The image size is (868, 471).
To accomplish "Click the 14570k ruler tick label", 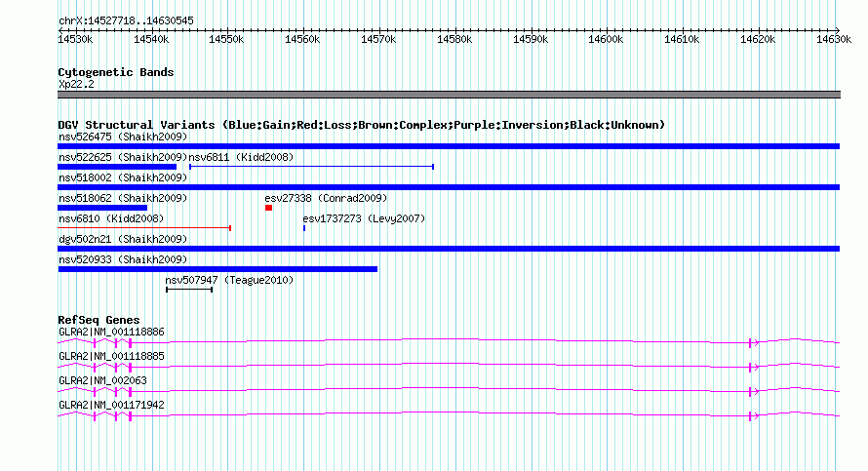I will 378,39.
